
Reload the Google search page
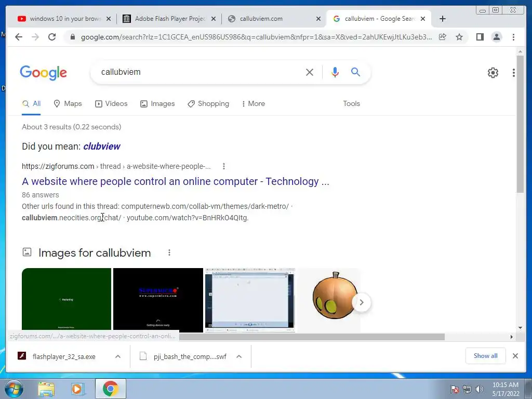pos(52,37)
